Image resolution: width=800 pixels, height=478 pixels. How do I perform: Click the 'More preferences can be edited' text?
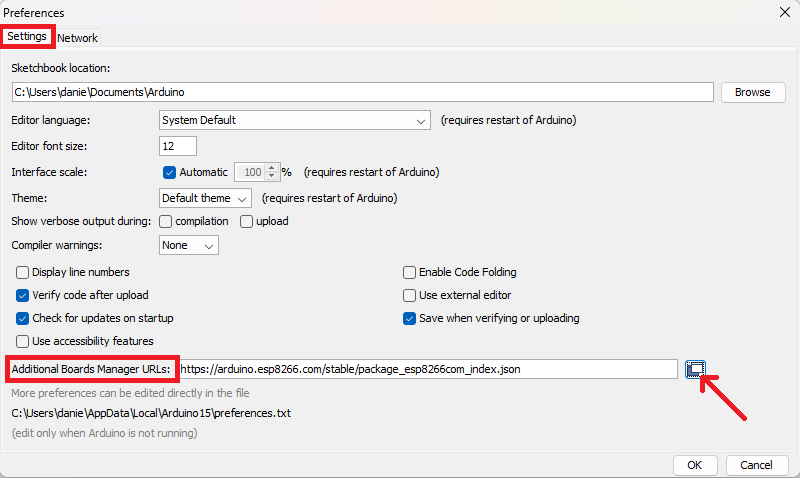(x=131, y=393)
